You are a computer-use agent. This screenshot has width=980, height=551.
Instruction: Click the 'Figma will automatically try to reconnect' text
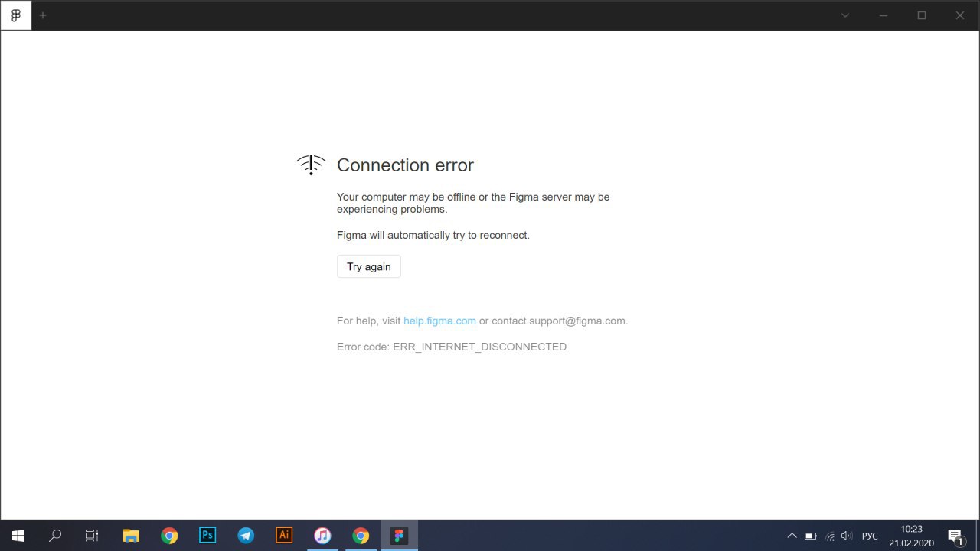[433, 235]
